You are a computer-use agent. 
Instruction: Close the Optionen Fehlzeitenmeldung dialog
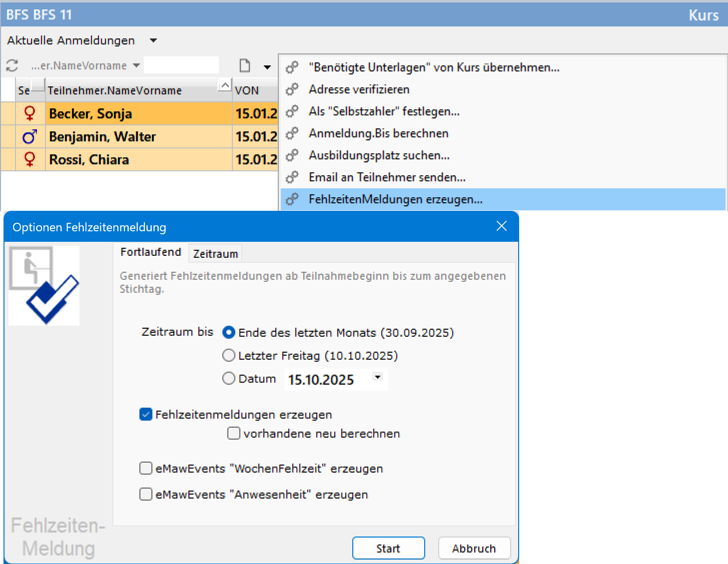click(502, 226)
